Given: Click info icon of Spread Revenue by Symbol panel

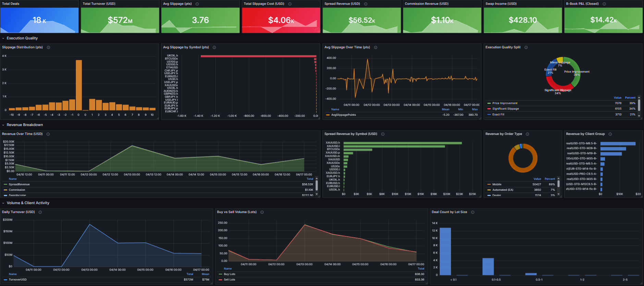Looking at the screenshot, I should click(383, 134).
